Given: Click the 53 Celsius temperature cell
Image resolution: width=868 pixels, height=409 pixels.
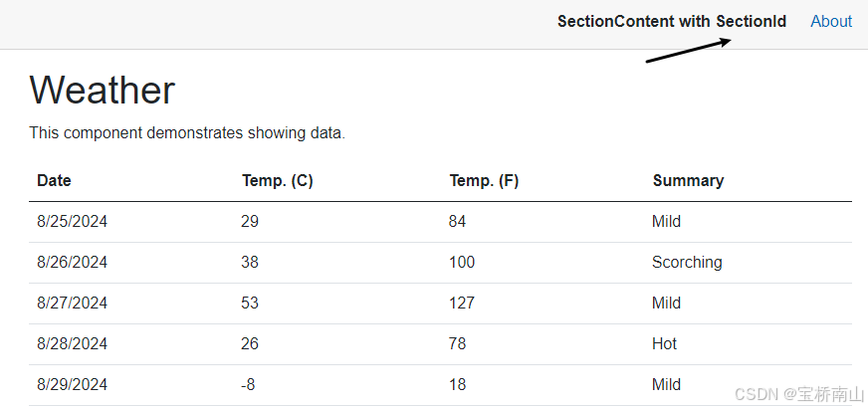Looking at the screenshot, I should (250, 303).
